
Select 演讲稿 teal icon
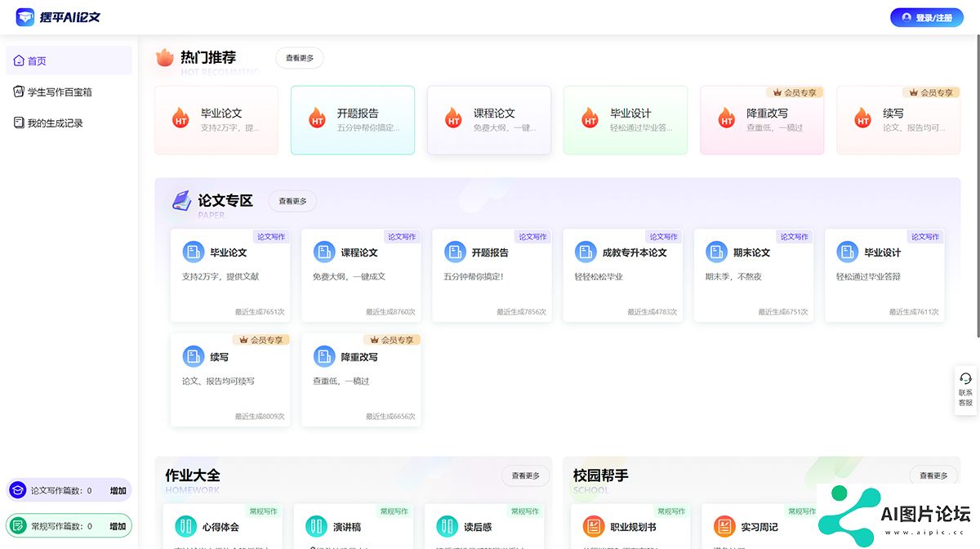pos(316,526)
